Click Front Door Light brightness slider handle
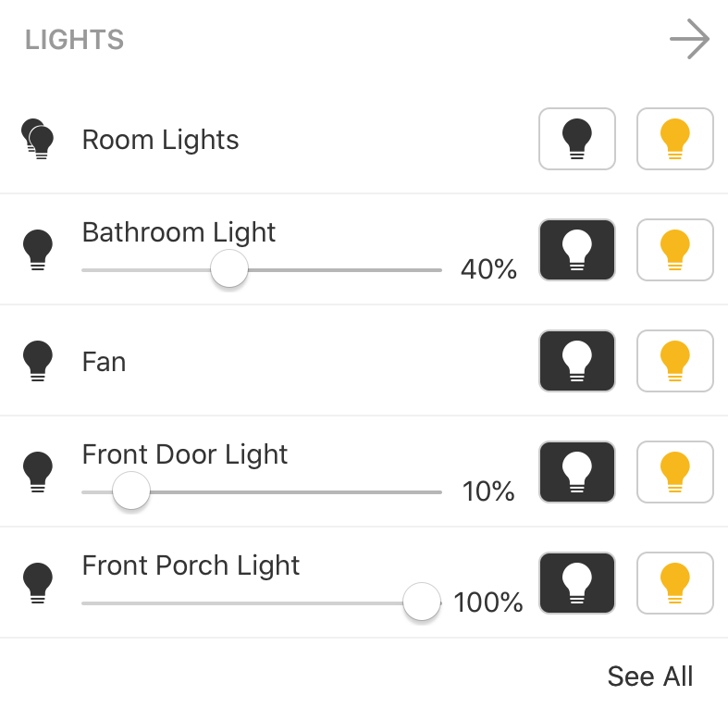 click(x=131, y=491)
